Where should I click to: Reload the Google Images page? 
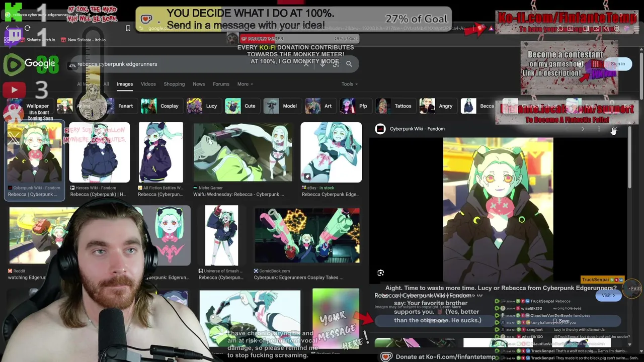tap(28, 28)
